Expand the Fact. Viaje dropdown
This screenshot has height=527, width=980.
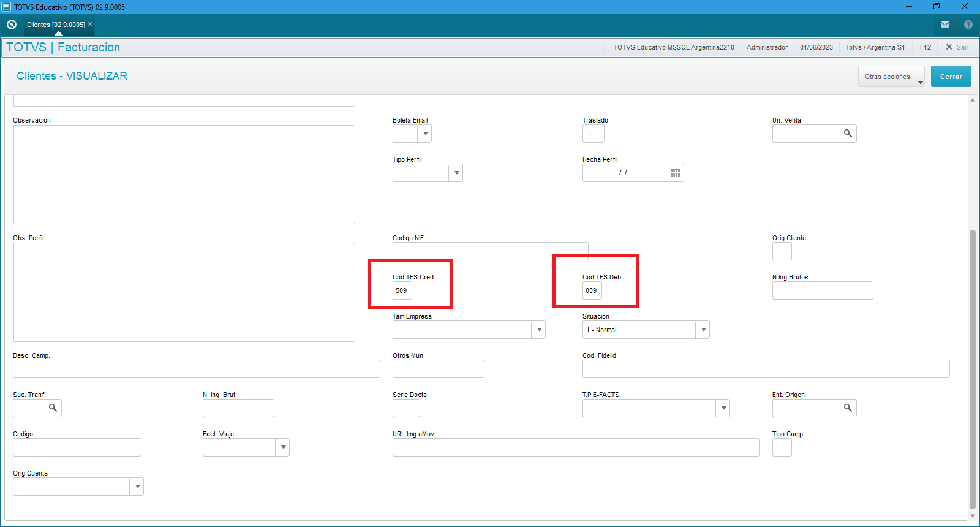pyautogui.click(x=283, y=447)
